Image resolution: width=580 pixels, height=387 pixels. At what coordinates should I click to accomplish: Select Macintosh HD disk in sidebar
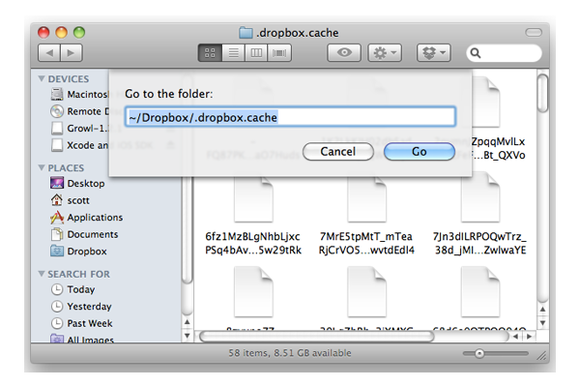click(79, 94)
